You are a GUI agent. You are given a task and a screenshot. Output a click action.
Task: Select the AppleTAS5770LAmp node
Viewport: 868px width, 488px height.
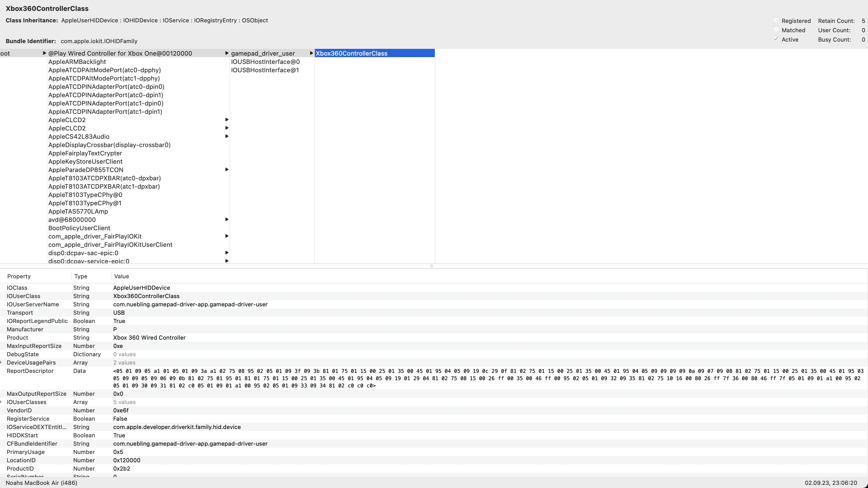(x=78, y=211)
